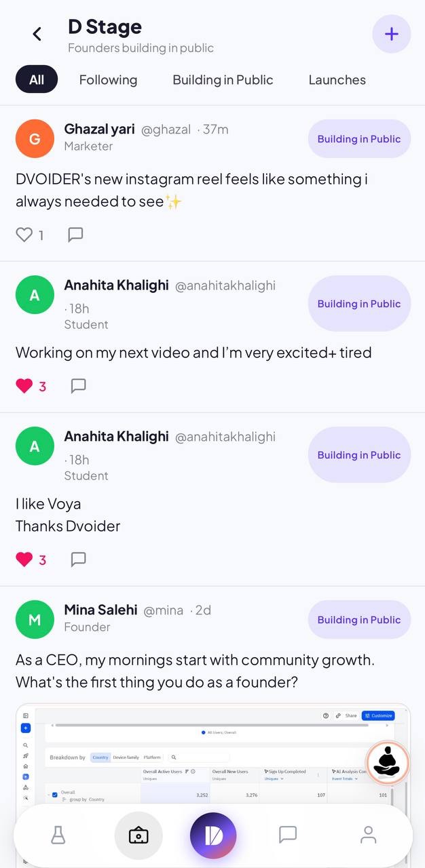This screenshot has height=868, width=425.
Task: Open the profile person icon in bottom navigation
Action: [x=368, y=835]
